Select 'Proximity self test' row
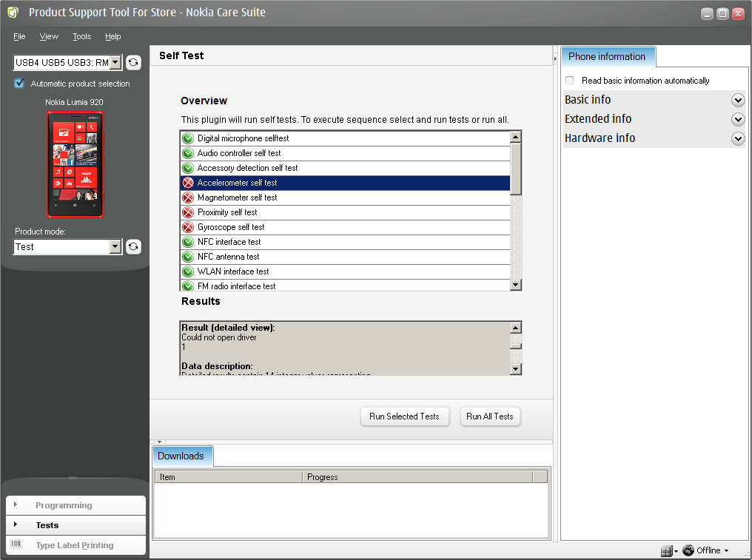The width and height of the screenshot is (752, 560). point(346,212)
